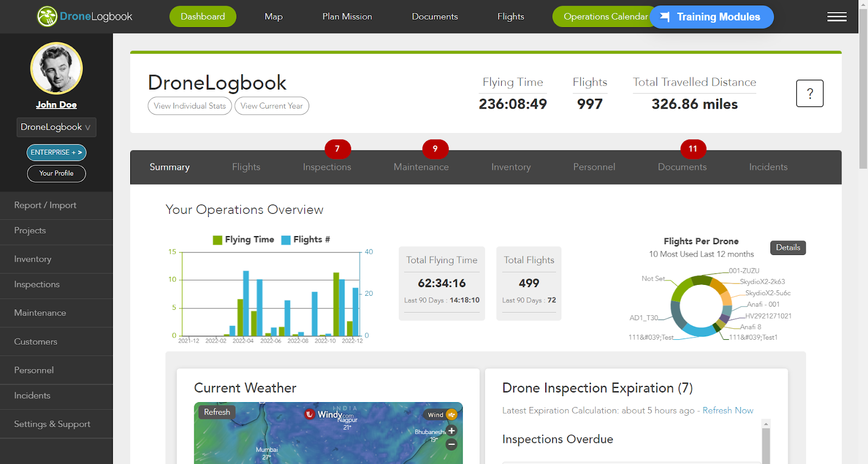
Task: Click the Wind layer icon on map
Action: tap(451, 415)
